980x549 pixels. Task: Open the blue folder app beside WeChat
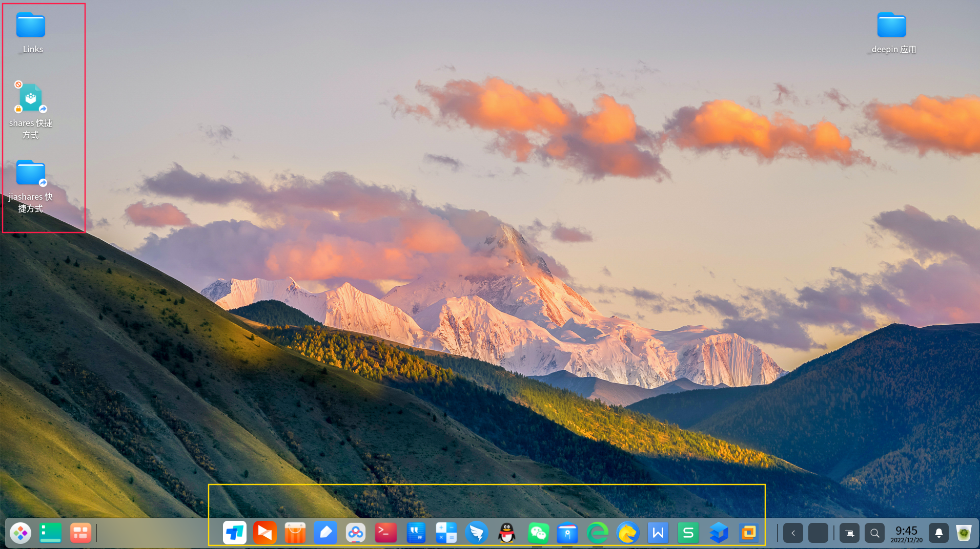[567, 533]
